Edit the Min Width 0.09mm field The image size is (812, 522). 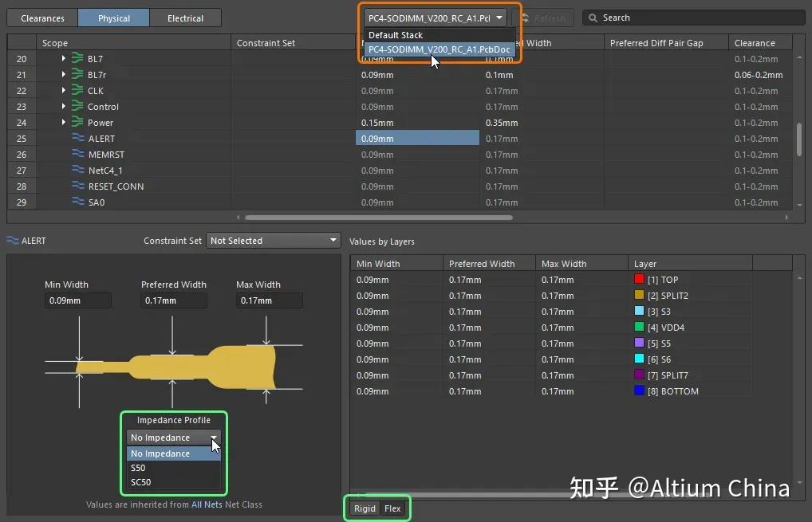[77, 300]
